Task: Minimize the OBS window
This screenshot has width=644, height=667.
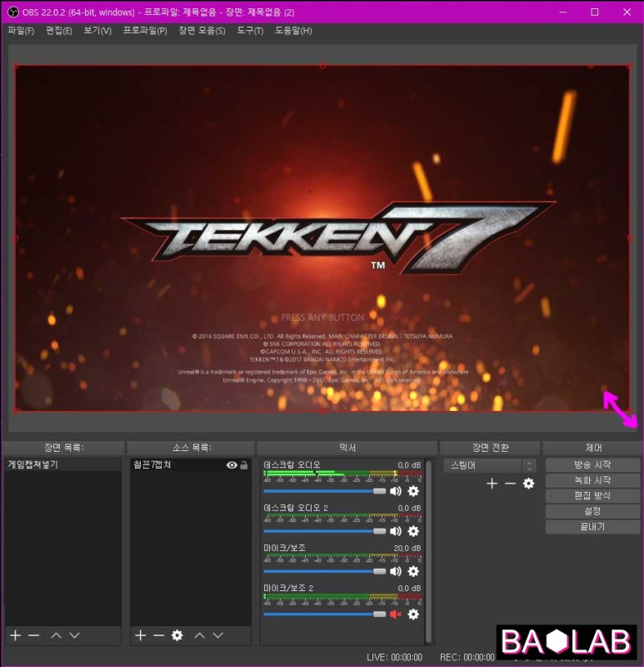Action: tap(563, 12)
